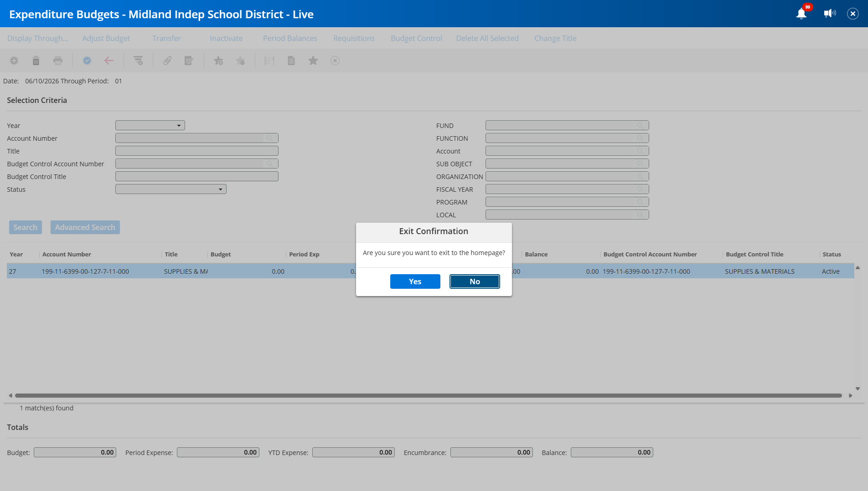
Task: Click the Budget Control Title field
Action: [x=197, y=176]
